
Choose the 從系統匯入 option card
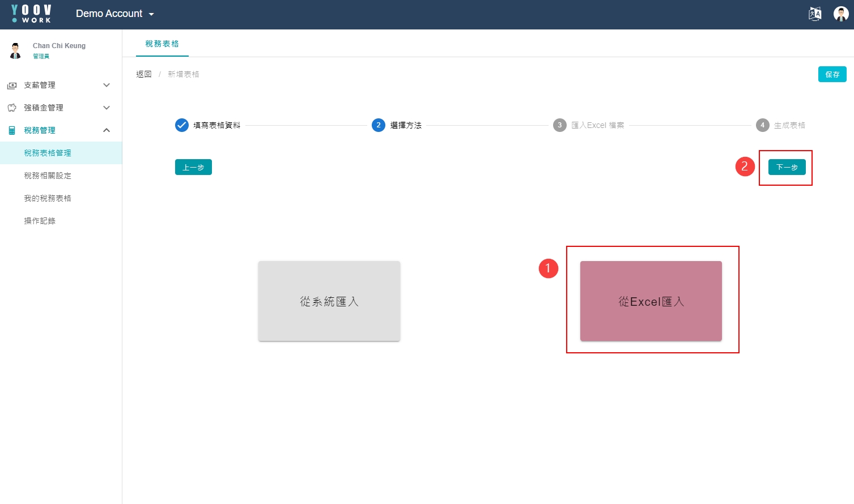tap(329, 301)
